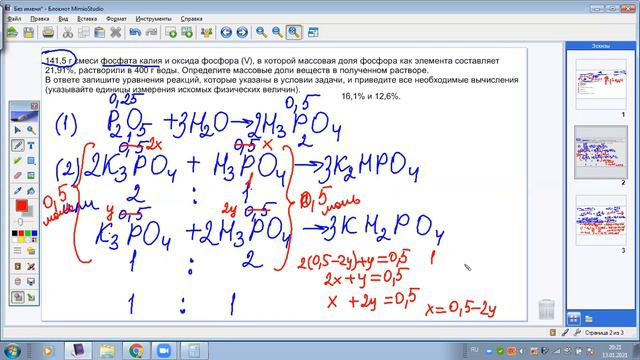Choose the Pen tool in palette
Viewport: 640px width, 360px height.
18,145
